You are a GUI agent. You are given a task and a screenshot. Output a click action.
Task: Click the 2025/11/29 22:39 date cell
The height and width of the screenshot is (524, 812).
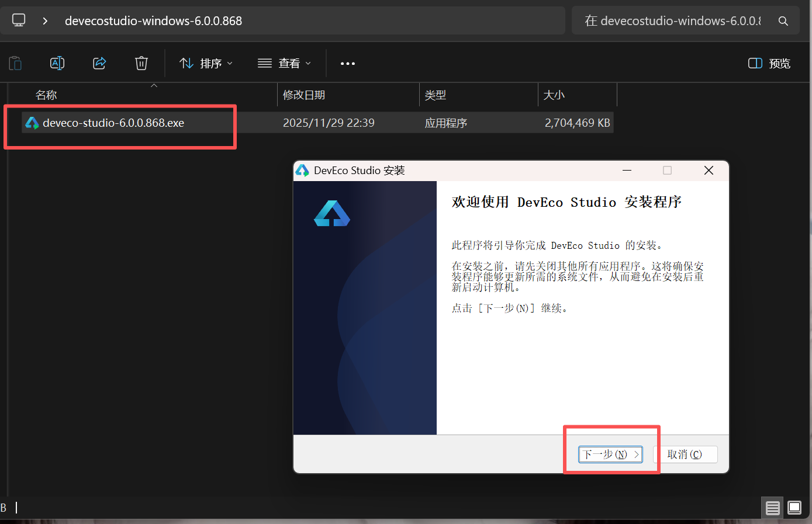click(329, 123)
